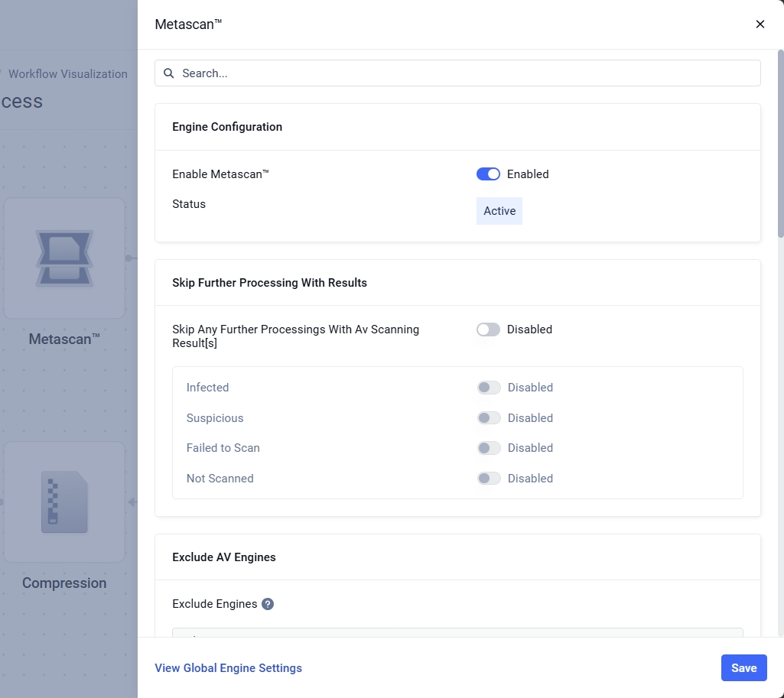The image size is (784, 698).
Task: Close the Metascan settings panel
Action: [760, 24]
